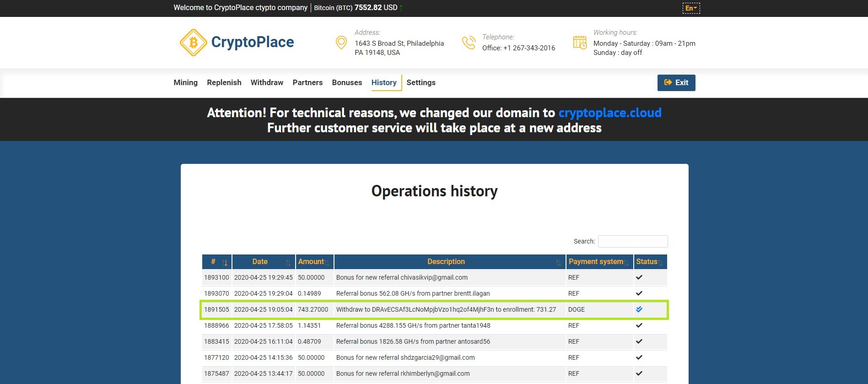Click the CryptoPlace bitcoin logo icon
This screenshot has width=868, height=384.
[x=194, y=43]
